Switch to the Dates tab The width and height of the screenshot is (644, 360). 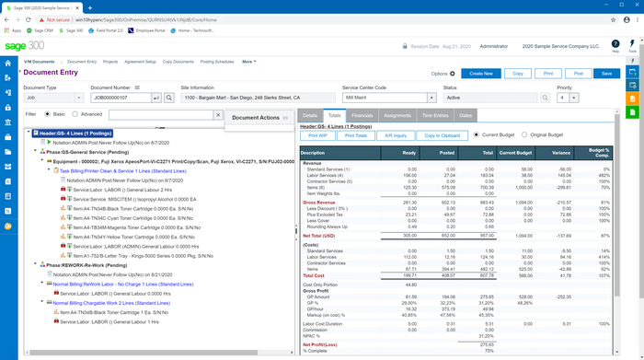click(466, 115)
